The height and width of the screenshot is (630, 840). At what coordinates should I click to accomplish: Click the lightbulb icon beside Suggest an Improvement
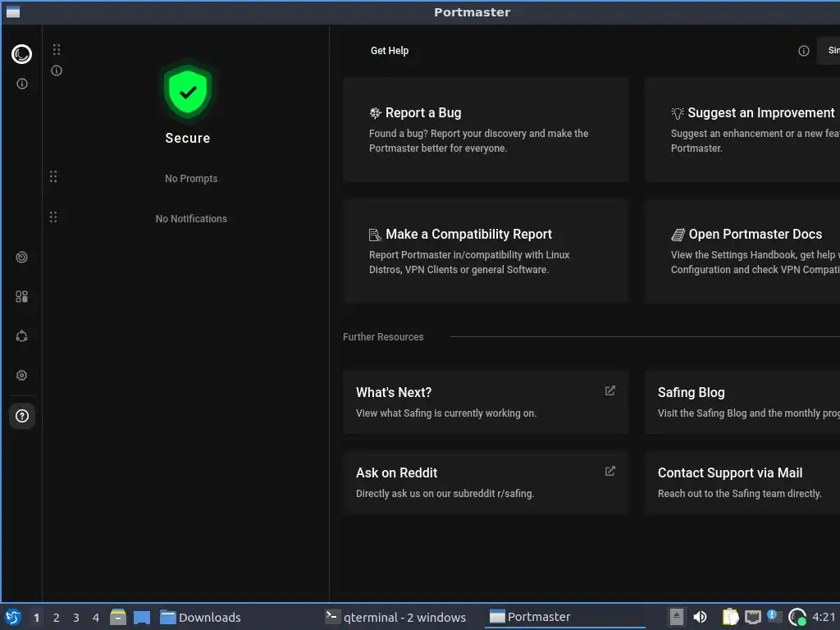pyautogui.click(x=677, y=113)
